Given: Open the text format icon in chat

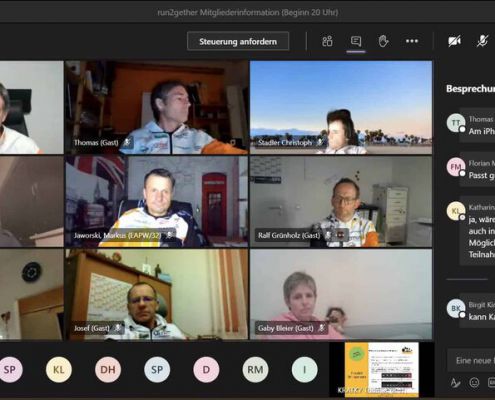Looking at the screenshot, I should (455, 382).
